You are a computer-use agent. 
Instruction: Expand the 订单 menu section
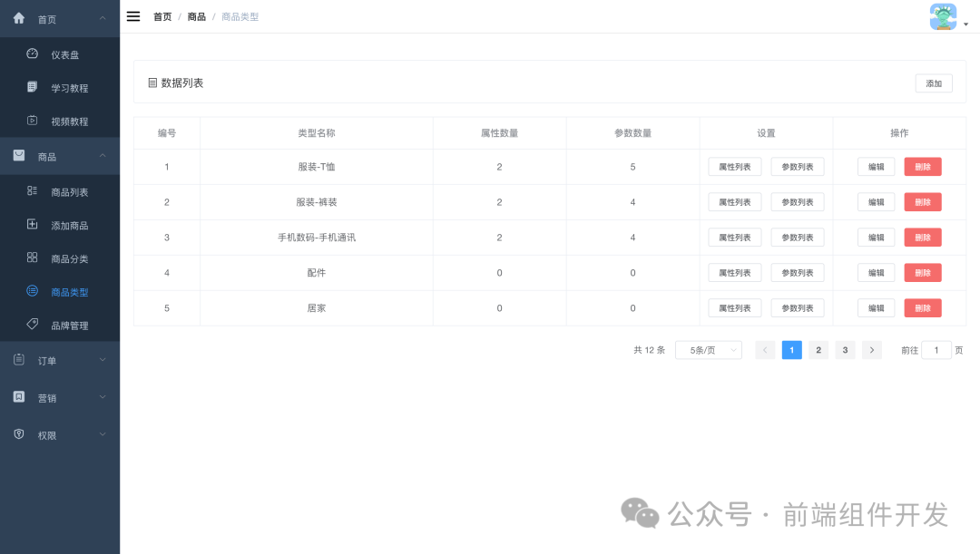click(60, 360)
